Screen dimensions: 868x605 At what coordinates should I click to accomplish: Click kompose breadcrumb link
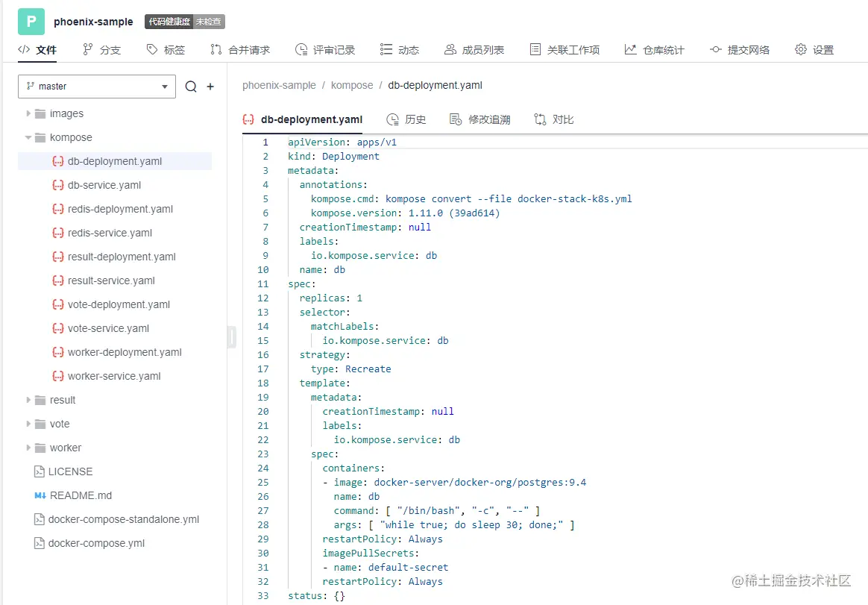click(352, 85)
